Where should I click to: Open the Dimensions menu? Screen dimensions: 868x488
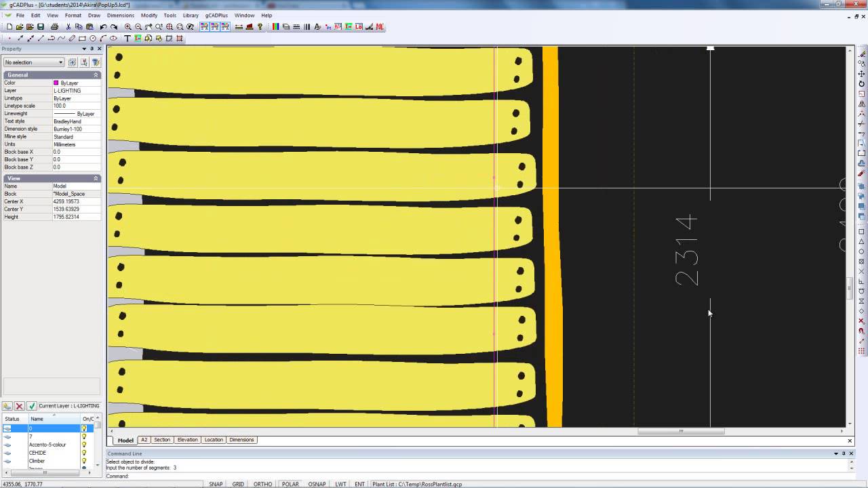[121, 15]
